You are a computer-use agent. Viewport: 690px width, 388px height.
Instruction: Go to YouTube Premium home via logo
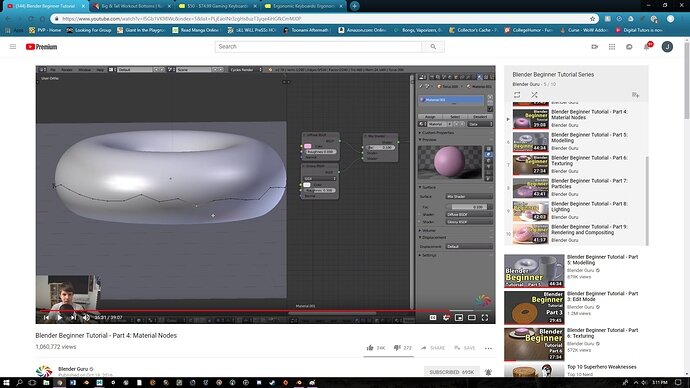click(41, 47)
